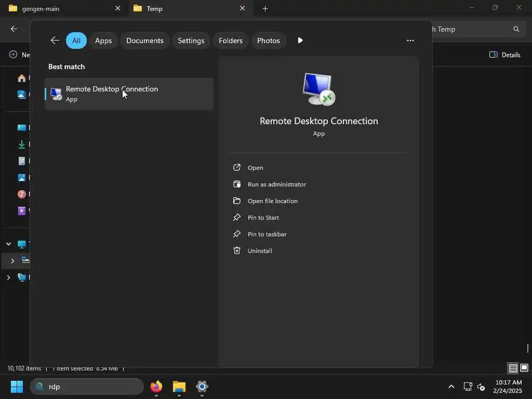
Task: Open the three-dot search options menu
Action: point(410,41)
